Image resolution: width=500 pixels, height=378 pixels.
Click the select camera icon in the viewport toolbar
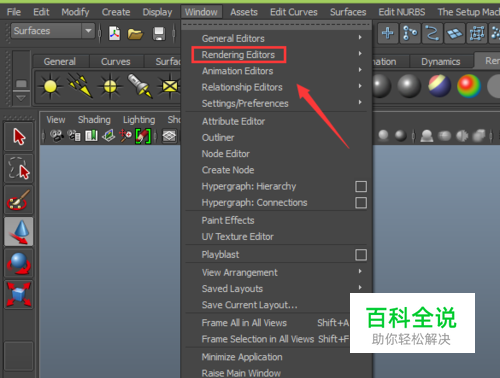point(57,136)
